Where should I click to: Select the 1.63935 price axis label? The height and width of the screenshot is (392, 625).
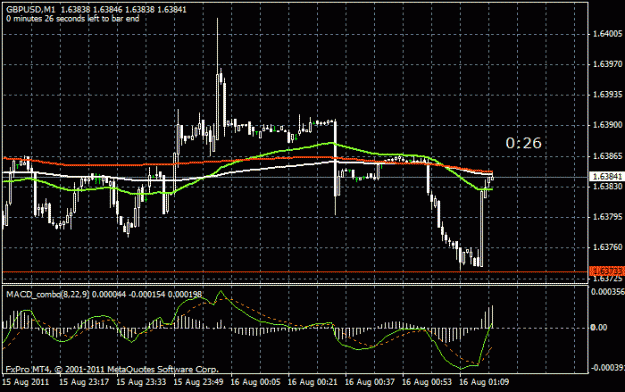coord(607,95)
